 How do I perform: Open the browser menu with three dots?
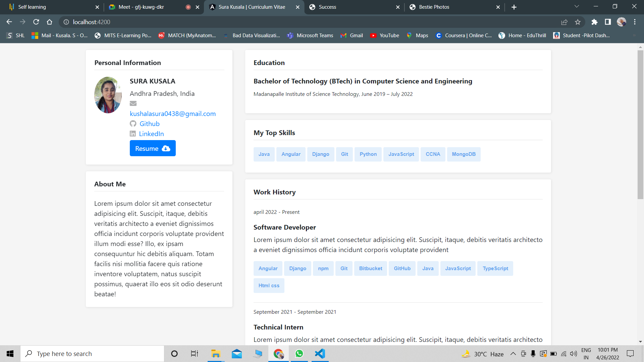pos(635,22)
